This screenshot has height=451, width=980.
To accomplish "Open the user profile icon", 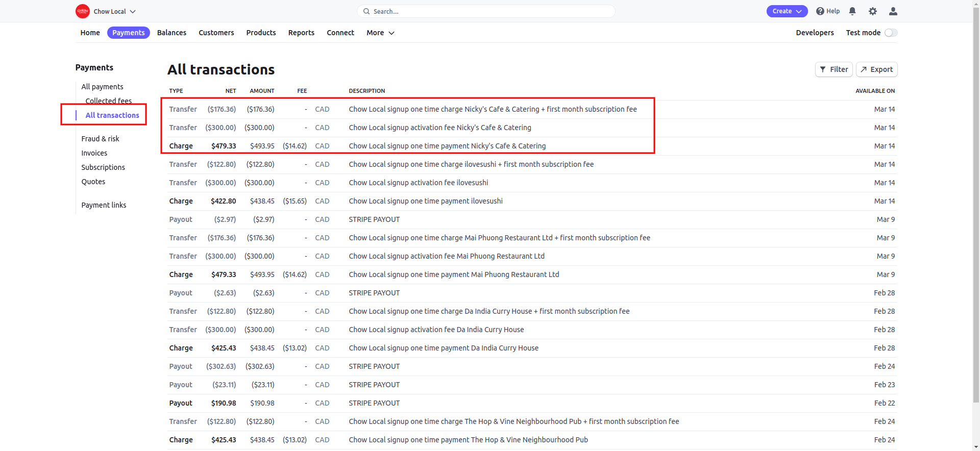I will tap(893, 11).
